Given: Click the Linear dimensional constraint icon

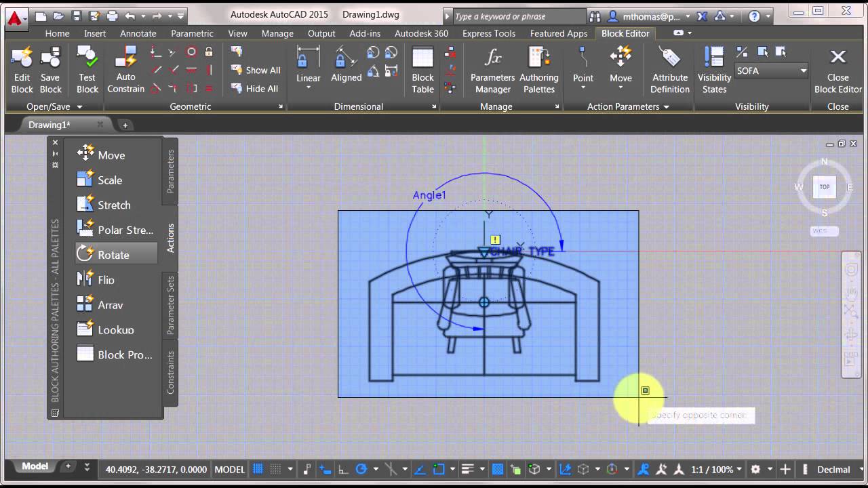Looking at the screenshot, I should 308,57.
